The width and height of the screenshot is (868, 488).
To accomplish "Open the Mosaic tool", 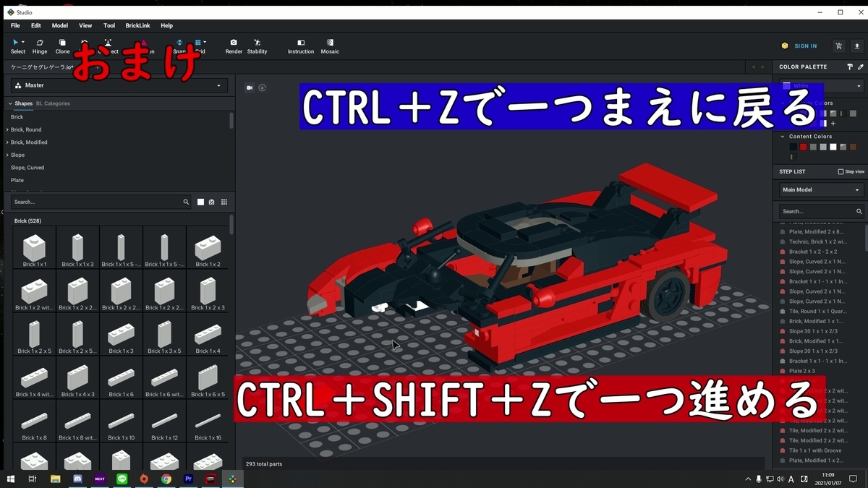I will click(x=330, y=46).
